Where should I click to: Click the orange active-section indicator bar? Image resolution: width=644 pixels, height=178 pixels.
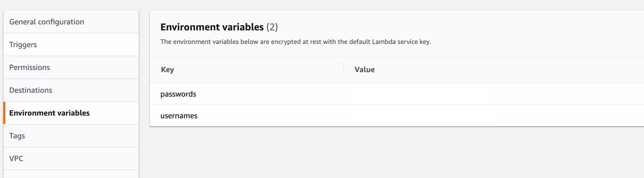(5, 113)
